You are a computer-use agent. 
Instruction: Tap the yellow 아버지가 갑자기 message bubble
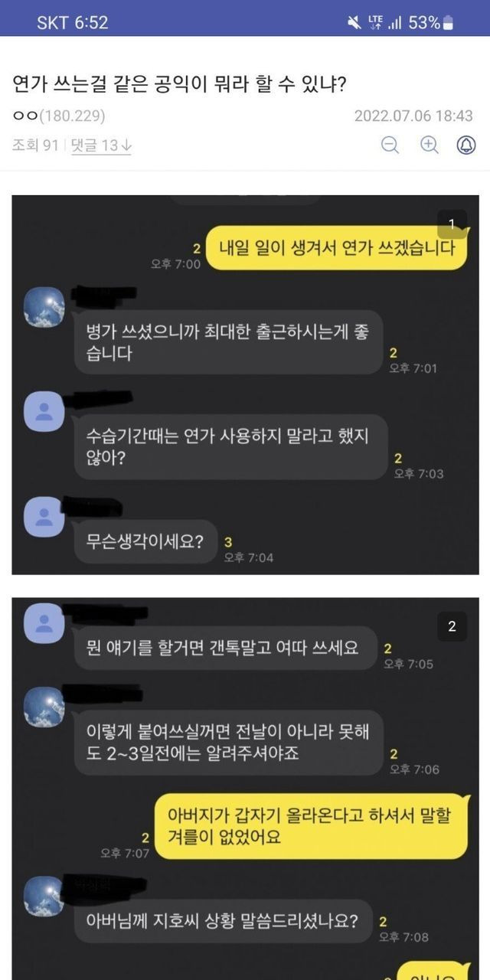tap(310, 827)
